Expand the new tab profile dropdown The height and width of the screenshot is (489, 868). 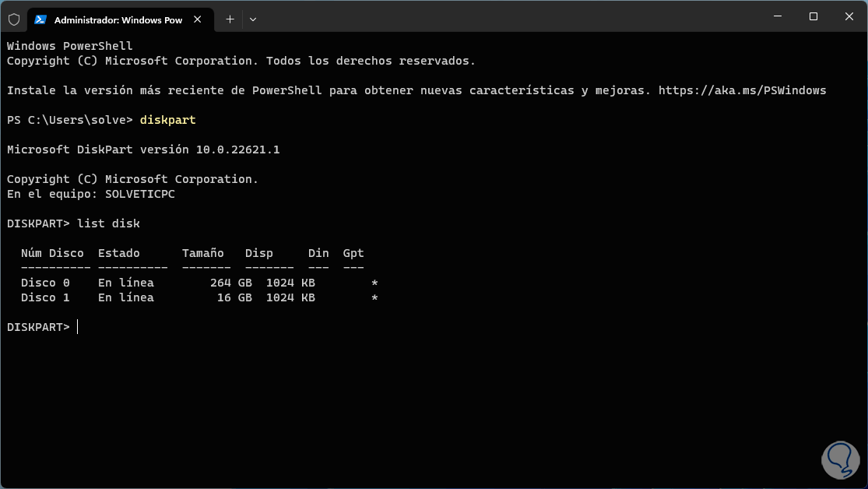click(x=253, y=19)
